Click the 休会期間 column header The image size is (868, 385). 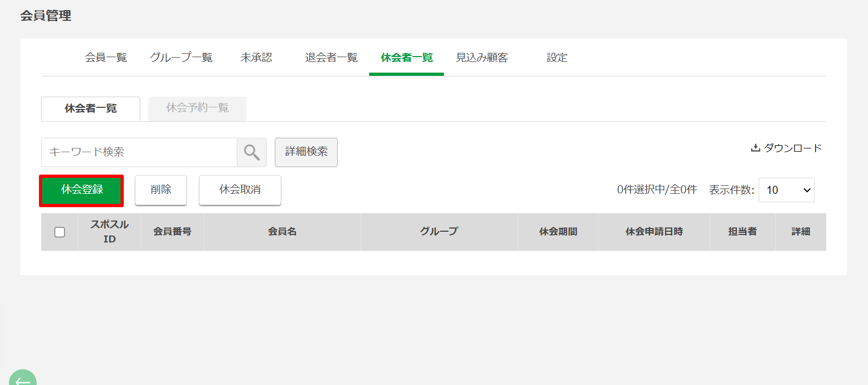point(558,232)
